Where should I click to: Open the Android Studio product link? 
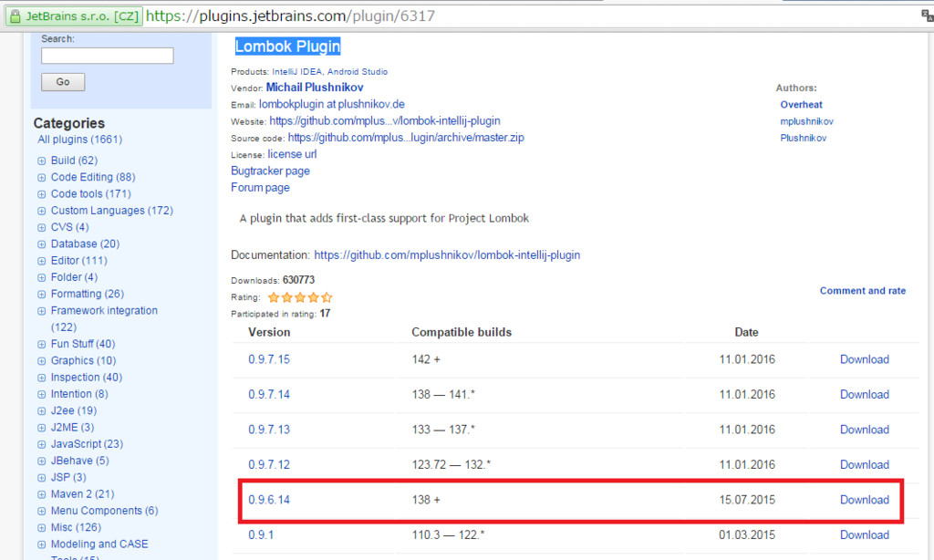click(x=358, y=71)
